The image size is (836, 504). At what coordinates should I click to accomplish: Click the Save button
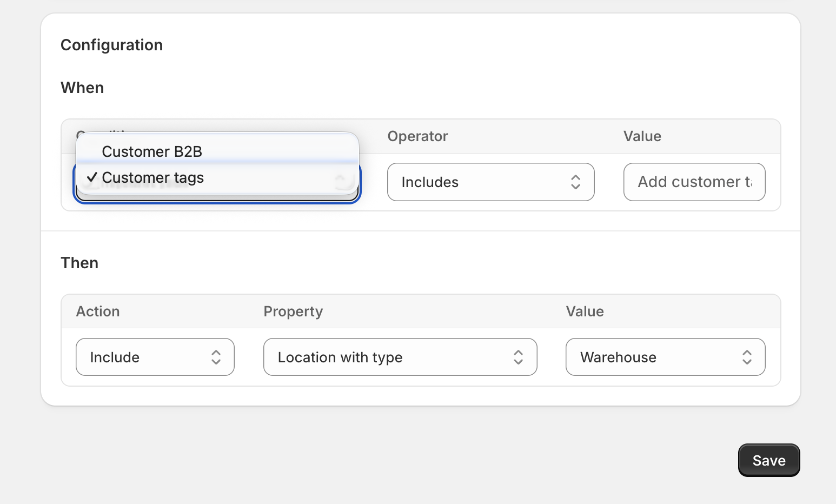[768, 460]
